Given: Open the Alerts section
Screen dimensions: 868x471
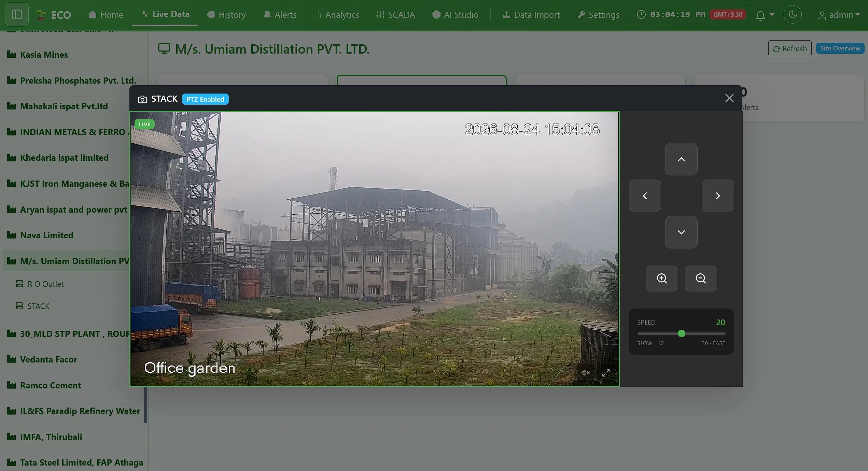Looking at the screenshot, I should (280, 15).
